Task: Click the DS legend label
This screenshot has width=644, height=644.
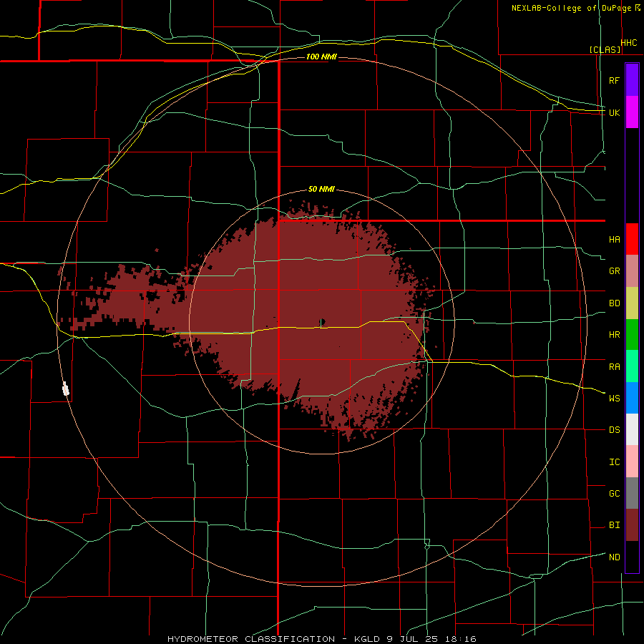Action: point(614,429)
